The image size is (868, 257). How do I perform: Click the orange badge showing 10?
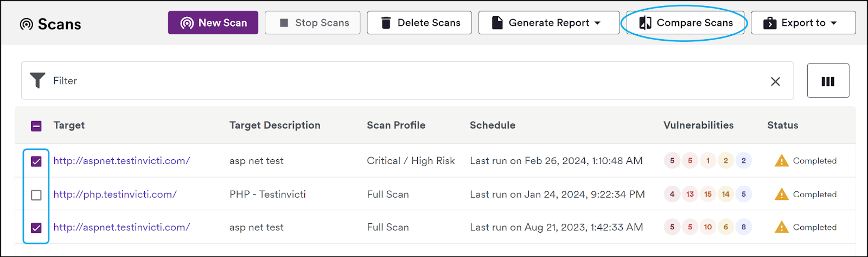pyautogui.click(x=708, y=227)
